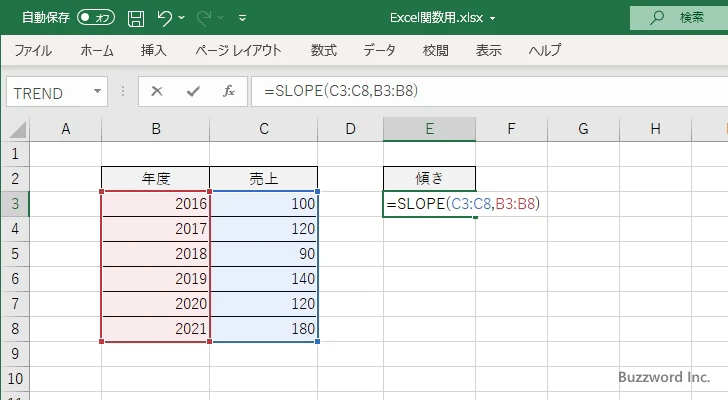Click the formula bar resize dots handle
The height and width of the screenshot is (400, 728).
[x=123, y=91]
